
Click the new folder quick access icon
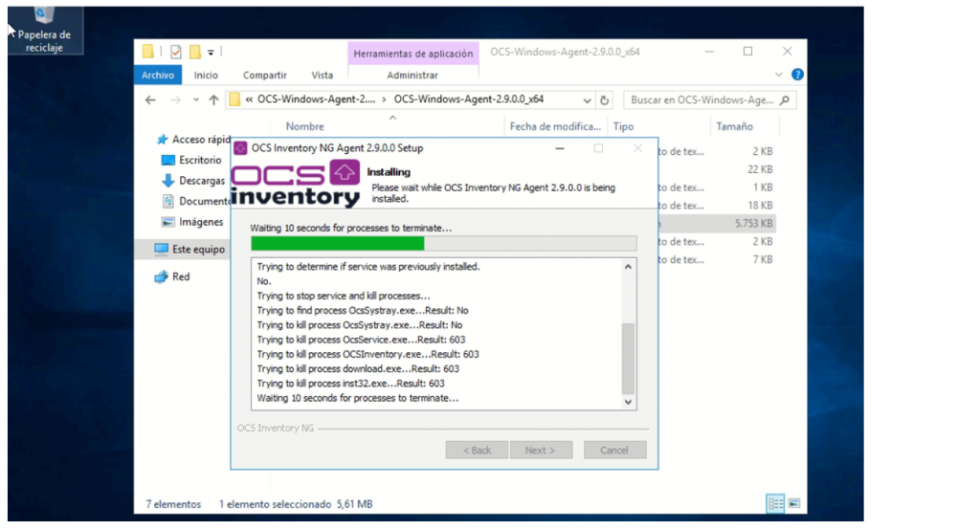tap(195, 52)
